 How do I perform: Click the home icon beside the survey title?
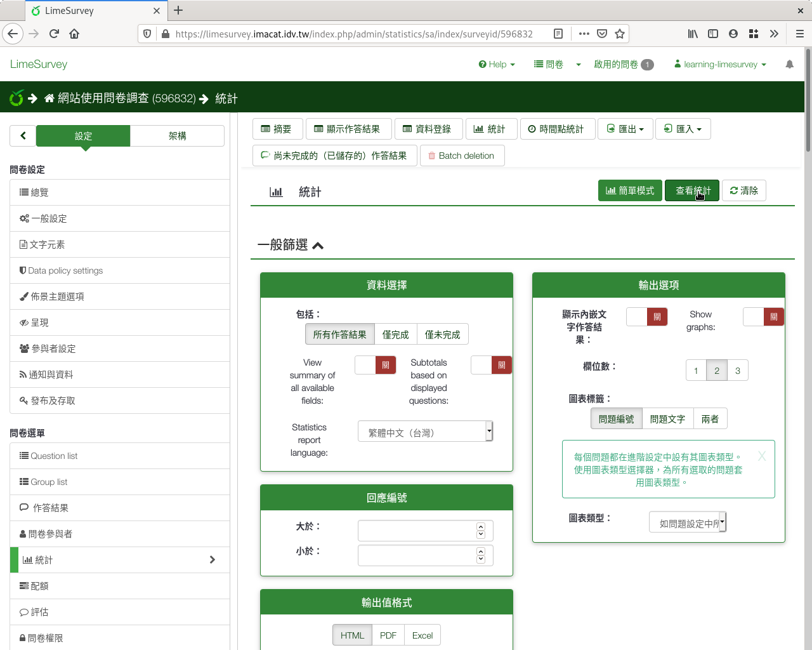(x=49, y=98)
